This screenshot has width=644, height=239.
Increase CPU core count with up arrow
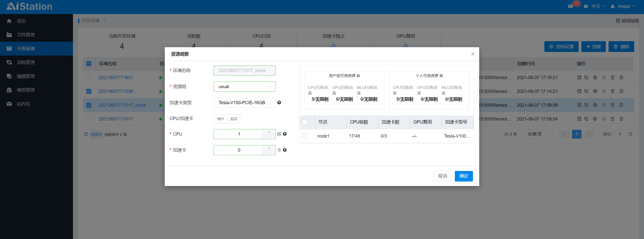click(269, 132)
